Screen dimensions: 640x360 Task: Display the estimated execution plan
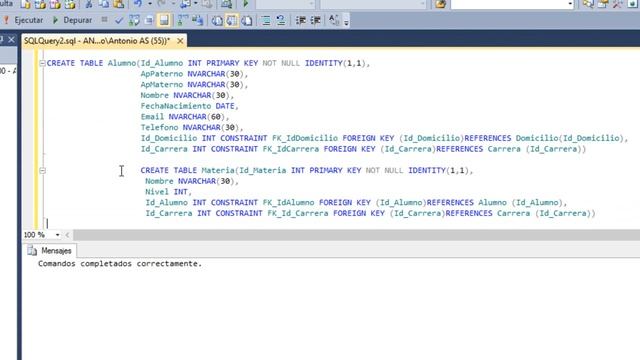[x=134, y=20]
